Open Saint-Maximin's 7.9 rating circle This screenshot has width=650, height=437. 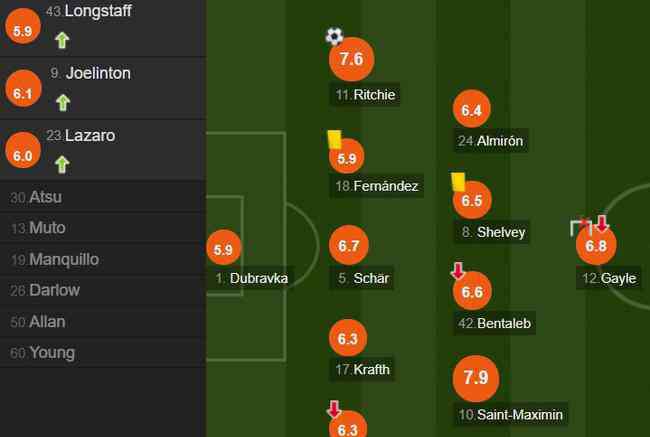(476, 378)
